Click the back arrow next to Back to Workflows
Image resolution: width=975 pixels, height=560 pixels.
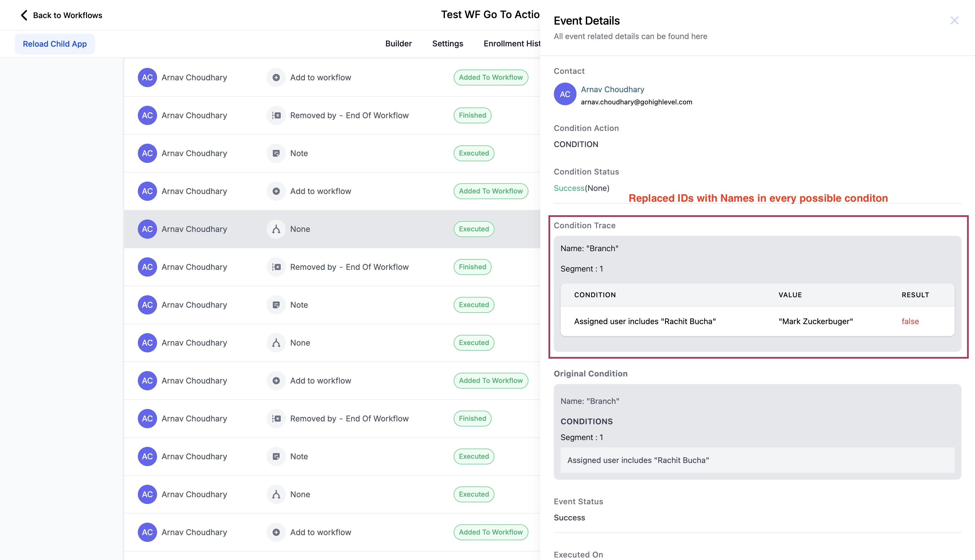[24, 15]
